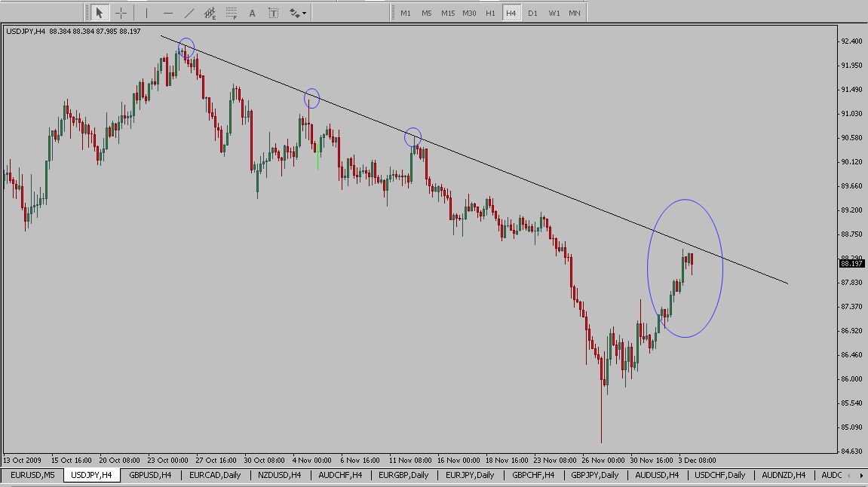Open the EURUSD,M5 chart tab

(32, 475)
